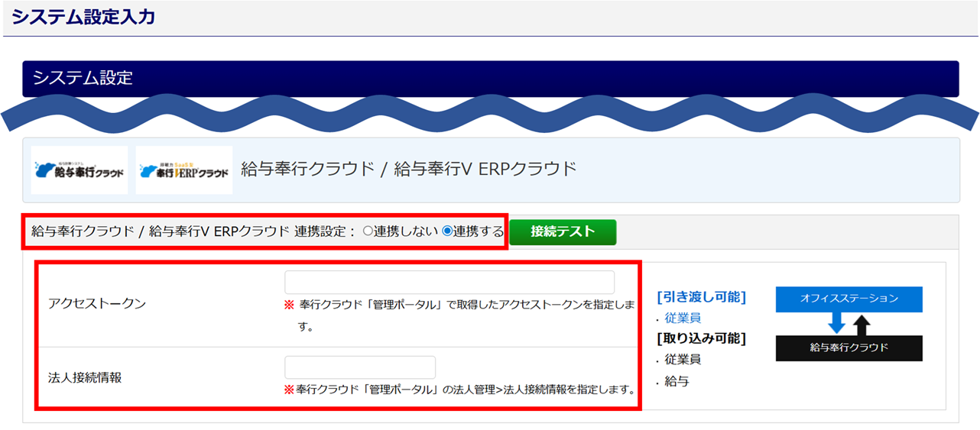Viewport: 980px width, 430px height.
Task: Click the [引き渡し可能] heading
Action: pyautogui.click(x=701, y=296)
